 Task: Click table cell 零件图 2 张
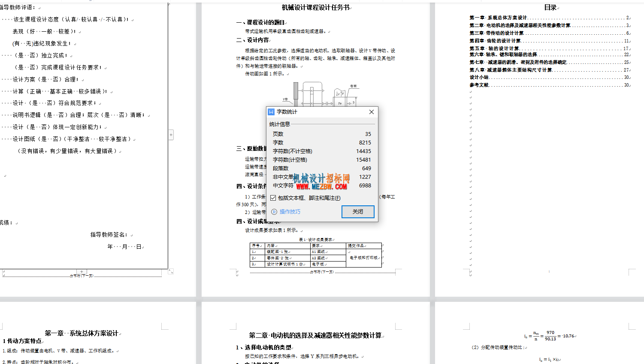tap(288, 258)
